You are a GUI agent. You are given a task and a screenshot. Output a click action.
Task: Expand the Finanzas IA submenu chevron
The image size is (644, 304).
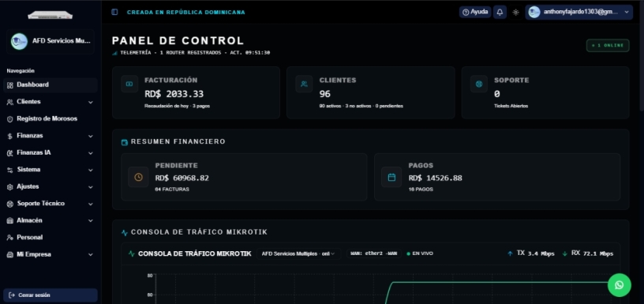(x=90, y=153)
